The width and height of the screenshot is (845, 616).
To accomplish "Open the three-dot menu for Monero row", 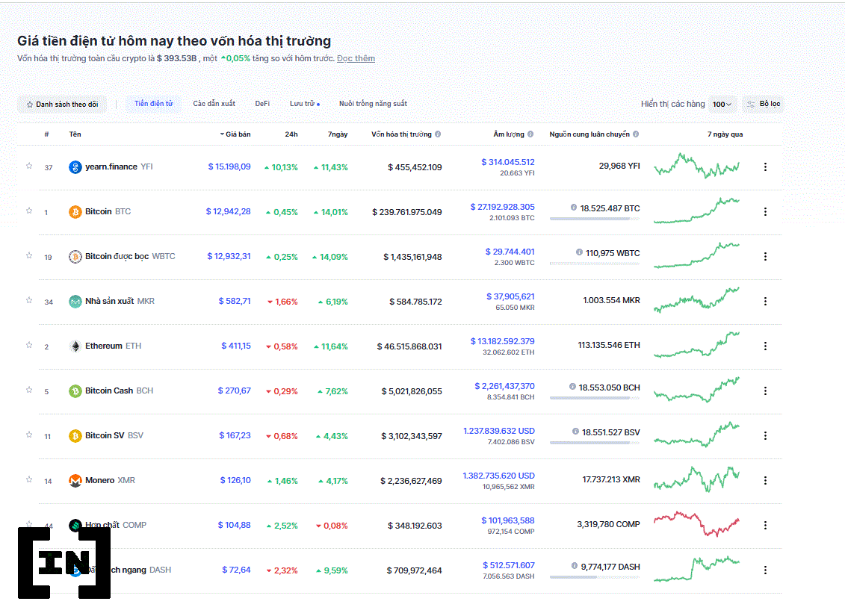I will click(765, 481).
